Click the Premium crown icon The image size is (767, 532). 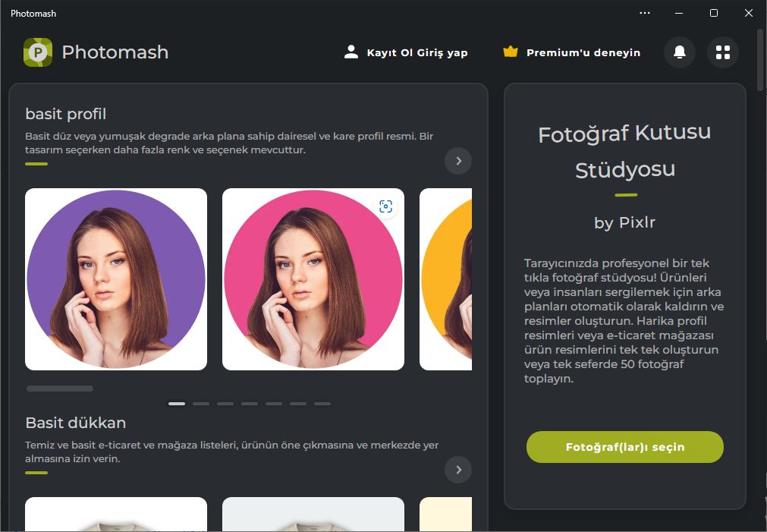coord(510,52)
